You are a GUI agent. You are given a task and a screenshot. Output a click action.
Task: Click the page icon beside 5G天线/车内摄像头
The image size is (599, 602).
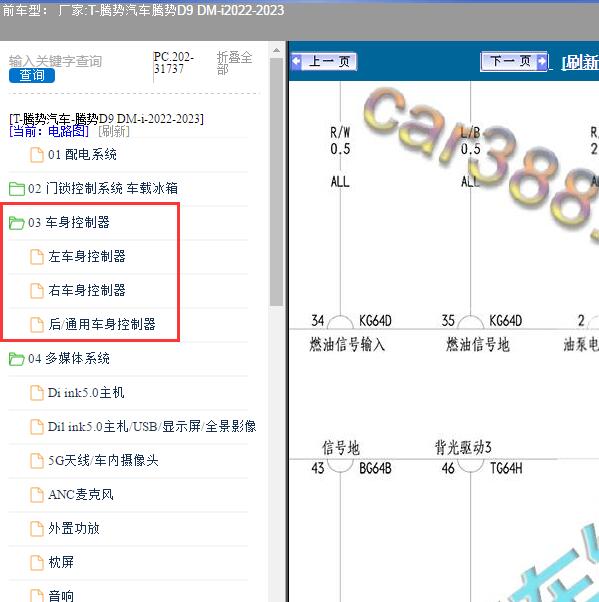[37, 461]
